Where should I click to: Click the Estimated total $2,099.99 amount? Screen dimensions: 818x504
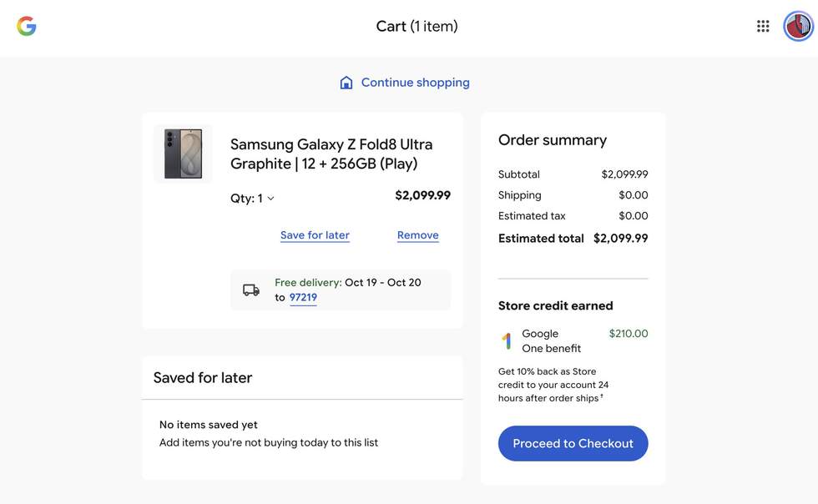click(621, 239)
